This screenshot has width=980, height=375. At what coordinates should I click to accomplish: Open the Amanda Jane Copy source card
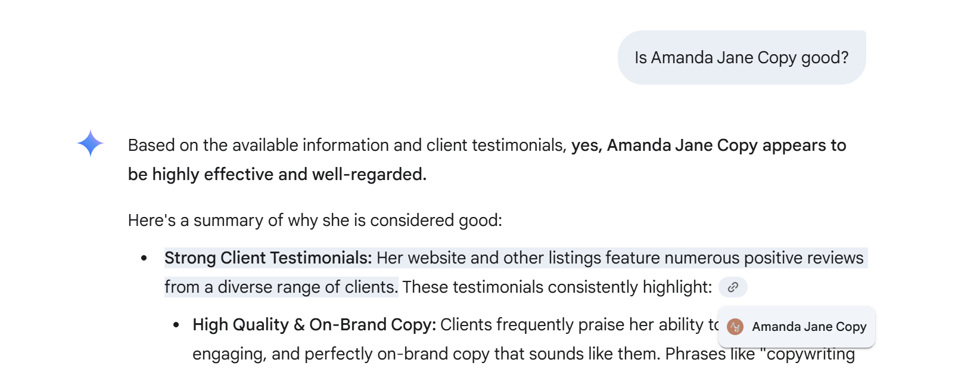click(796, 327)
